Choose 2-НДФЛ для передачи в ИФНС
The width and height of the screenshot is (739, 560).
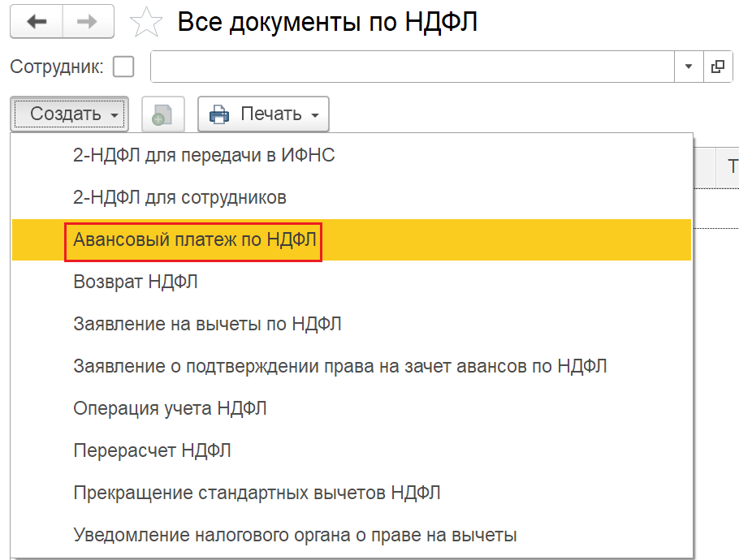[352, 156]
